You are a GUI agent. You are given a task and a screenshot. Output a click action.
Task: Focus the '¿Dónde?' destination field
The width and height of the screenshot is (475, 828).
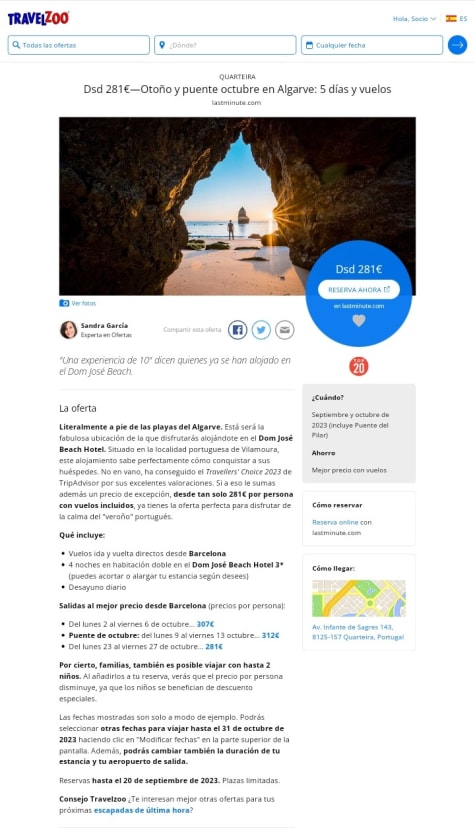(225, 45)
